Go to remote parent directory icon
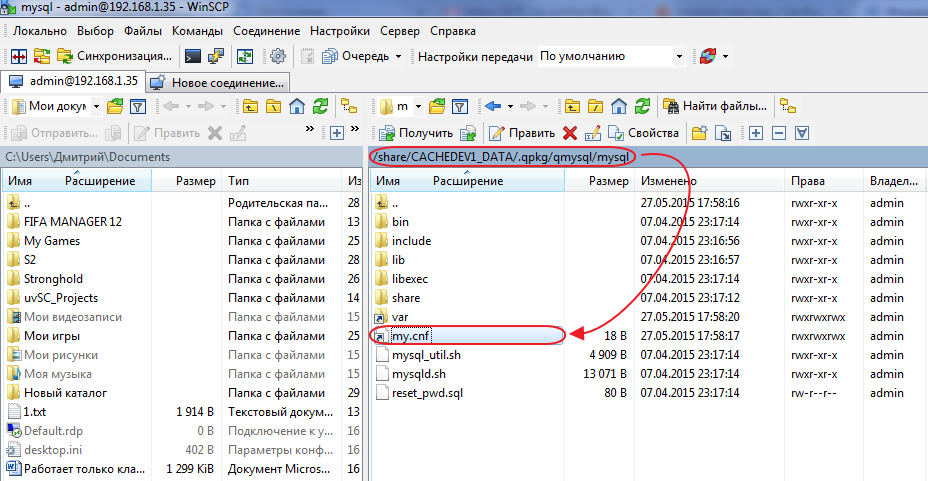Viewport: 928px width, 481px height. (x=572, y=106)
